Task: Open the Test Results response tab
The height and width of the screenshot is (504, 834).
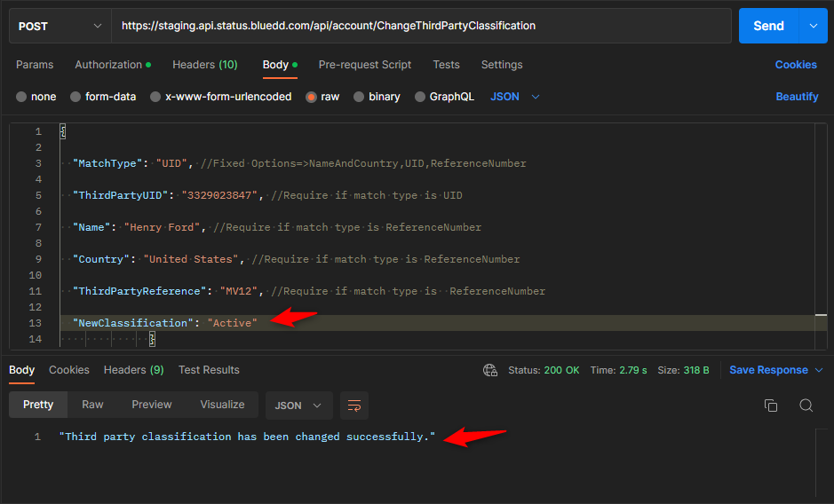Action: [209, 370]
